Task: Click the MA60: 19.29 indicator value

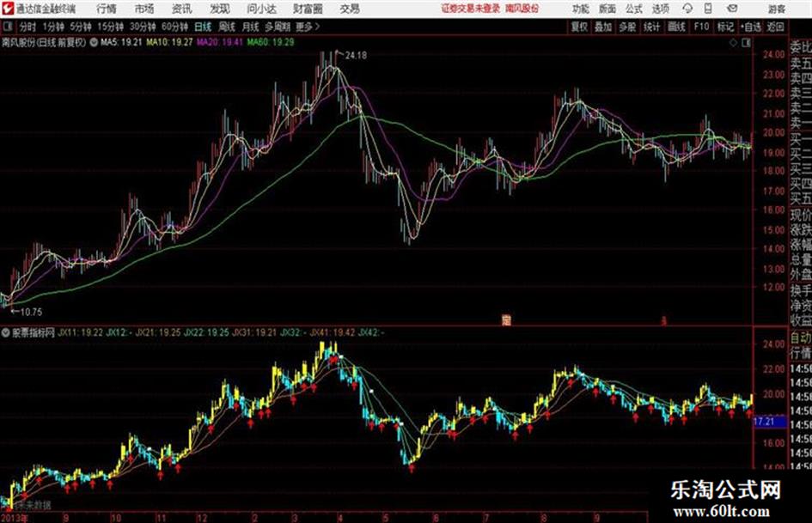Action: pyautogui.click(x=271, y=42)
